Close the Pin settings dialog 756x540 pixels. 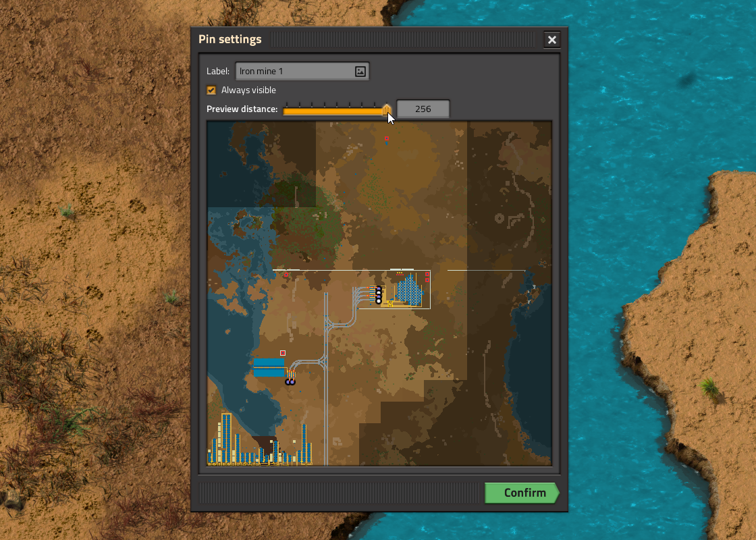tap(551, 40)
